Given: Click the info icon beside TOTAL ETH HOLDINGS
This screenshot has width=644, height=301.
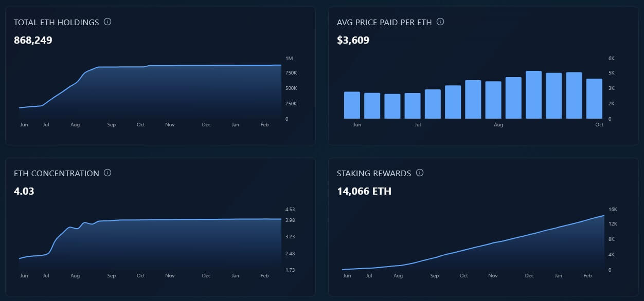Looking at the screenshot, I should [x=108, y=22].
